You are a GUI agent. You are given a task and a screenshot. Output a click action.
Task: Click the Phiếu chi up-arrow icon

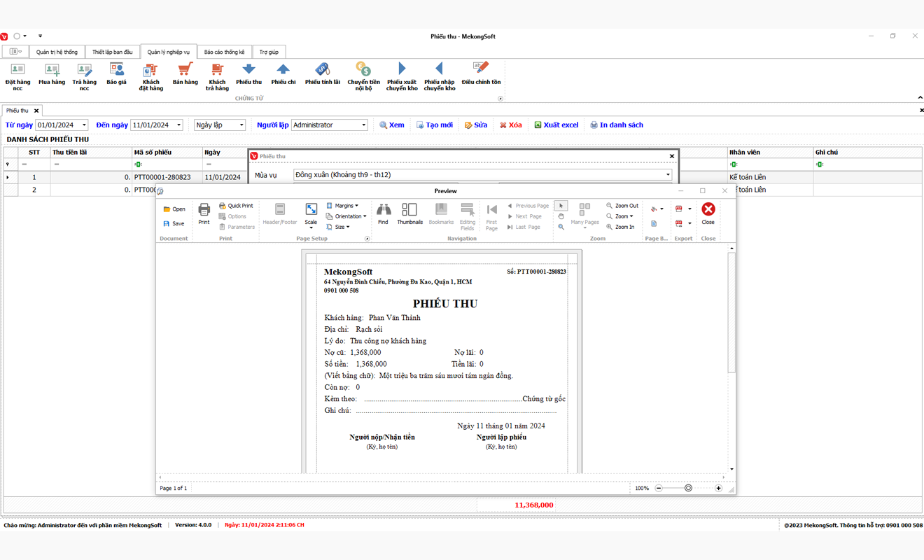point(283,69)
